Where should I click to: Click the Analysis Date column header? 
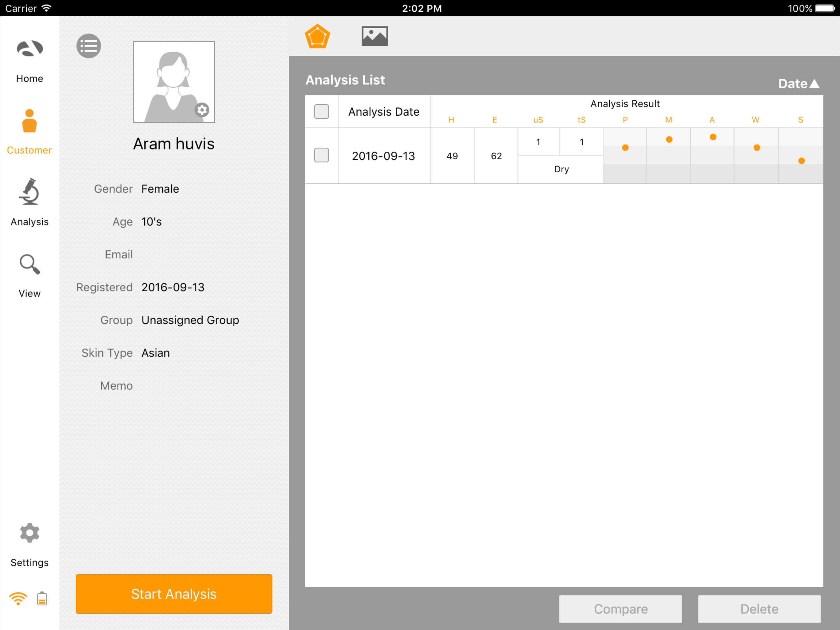click(383, 112)
